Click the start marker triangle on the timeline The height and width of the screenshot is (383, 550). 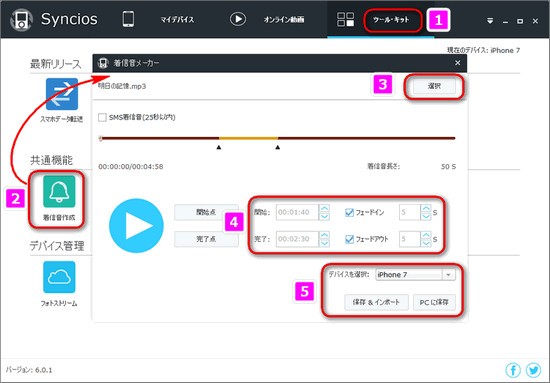219,147
